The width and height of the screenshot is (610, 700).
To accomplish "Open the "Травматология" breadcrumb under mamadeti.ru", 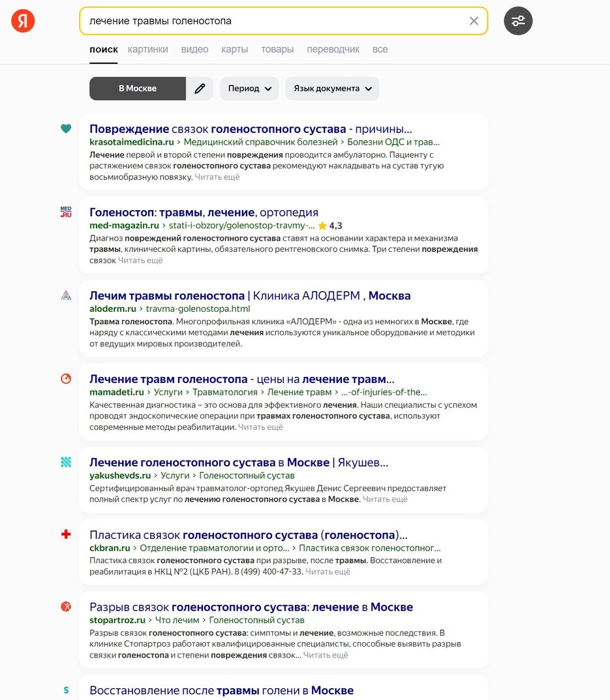I will [224, 392].
